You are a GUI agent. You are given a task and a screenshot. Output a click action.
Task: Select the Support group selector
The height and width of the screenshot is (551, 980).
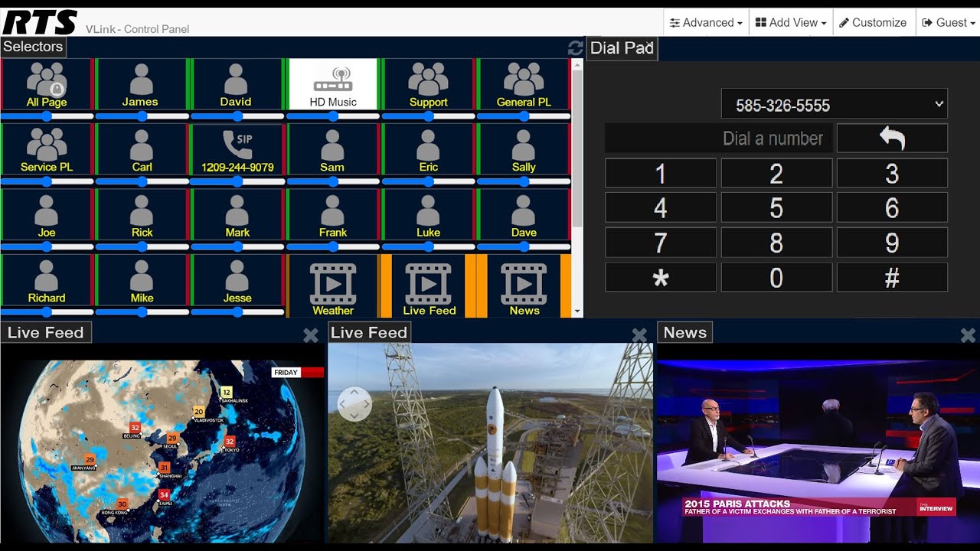coord(428,84)
